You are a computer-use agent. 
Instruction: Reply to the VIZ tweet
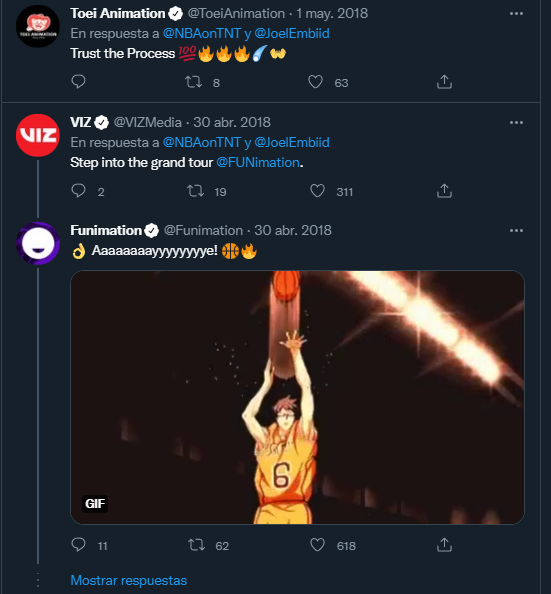pos(78,191)
